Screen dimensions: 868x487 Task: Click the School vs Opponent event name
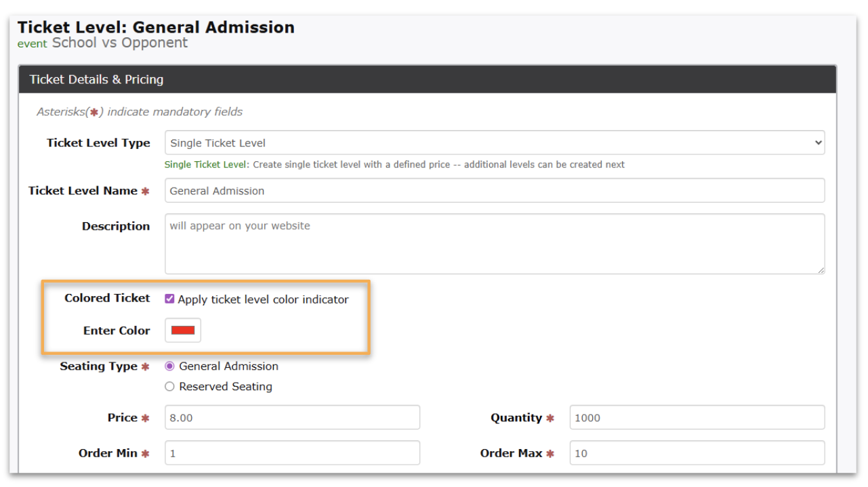coord(120,43)
